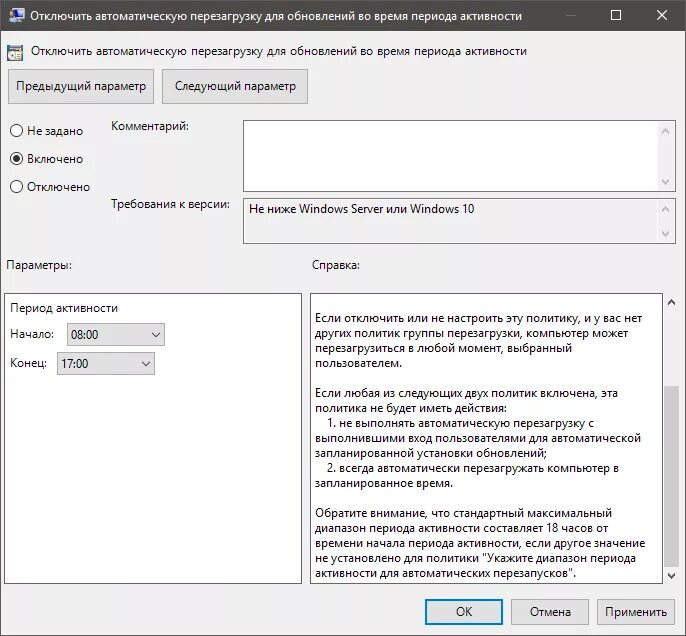Image resolution: width=686 pixels, height=636 pixels.
Task: Select the 'Включено' radio button
Action: [x=16, y=159]
